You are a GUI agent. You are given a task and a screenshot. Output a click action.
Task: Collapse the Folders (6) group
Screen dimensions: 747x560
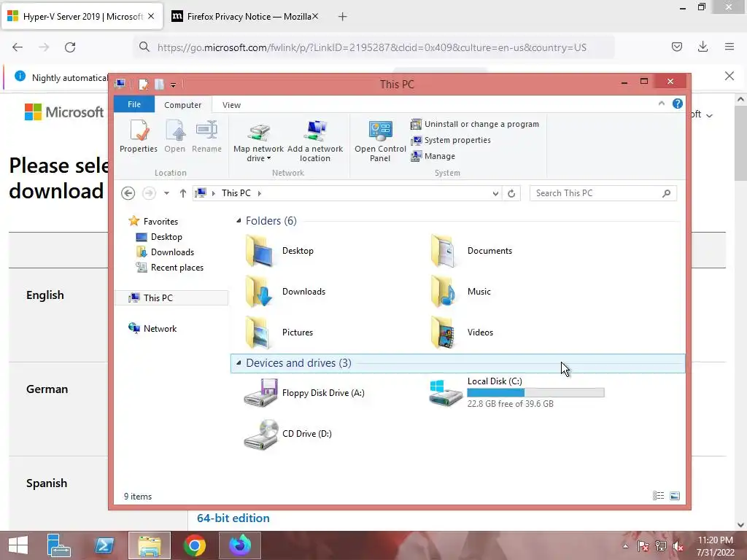pos(239,220)
